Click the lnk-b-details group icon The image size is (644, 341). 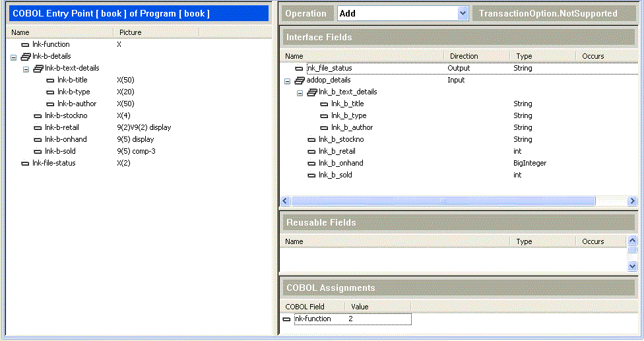coord(25,57)
